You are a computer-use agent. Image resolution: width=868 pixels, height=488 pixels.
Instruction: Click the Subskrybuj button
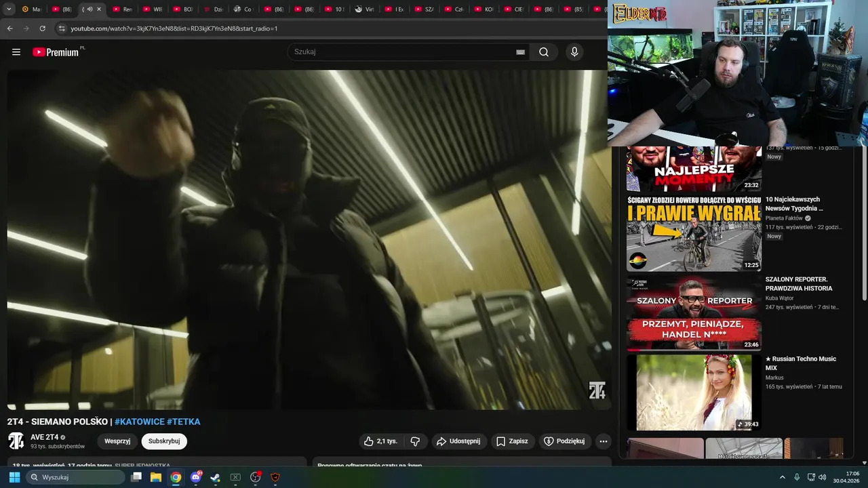[x=164, y=441]
